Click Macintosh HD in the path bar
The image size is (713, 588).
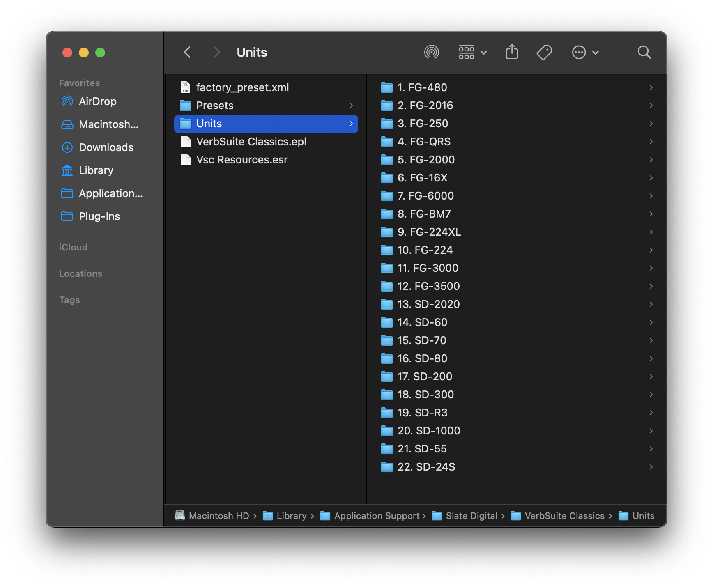click(x=212, y=516)
